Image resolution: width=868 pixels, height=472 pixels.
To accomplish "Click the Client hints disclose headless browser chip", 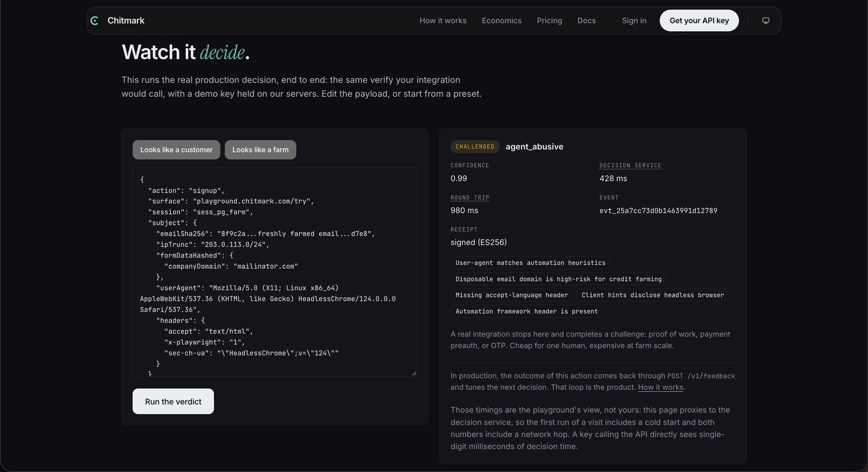I will click(653, 295).
